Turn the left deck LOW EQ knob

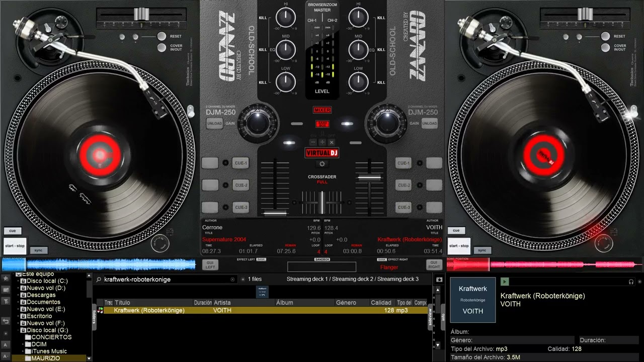click(285, 81)
